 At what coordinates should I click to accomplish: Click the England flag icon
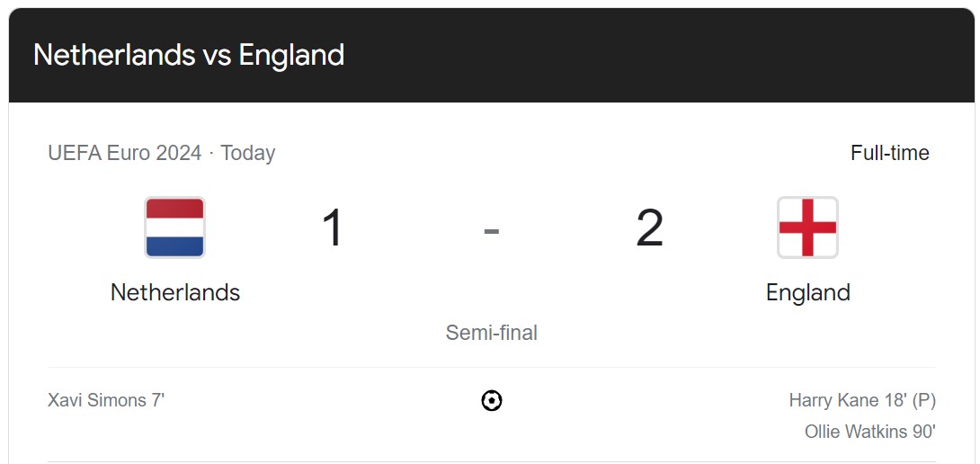[807, 228]
